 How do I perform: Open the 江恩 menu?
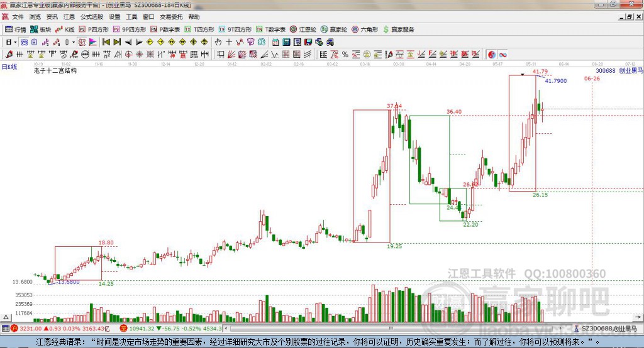69,17
